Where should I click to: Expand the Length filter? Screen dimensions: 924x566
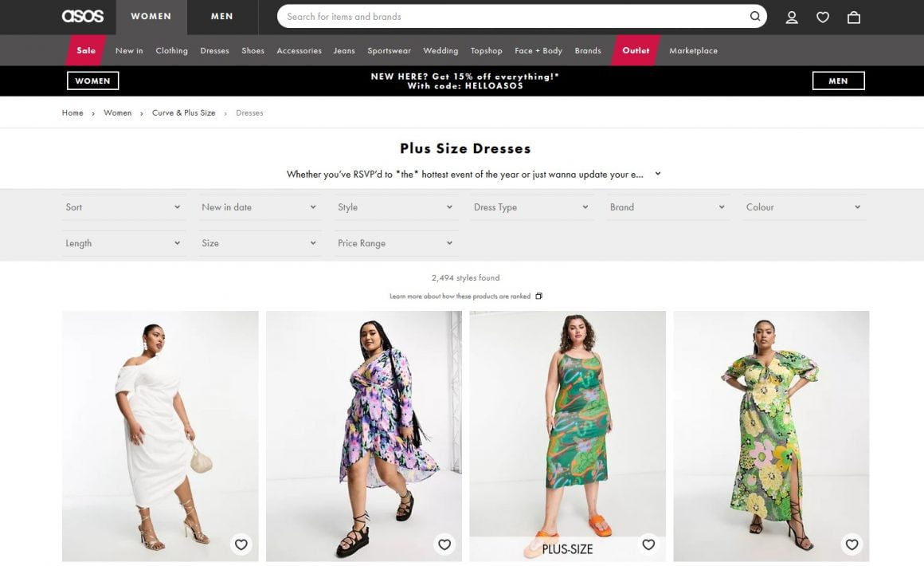point(123,243)
